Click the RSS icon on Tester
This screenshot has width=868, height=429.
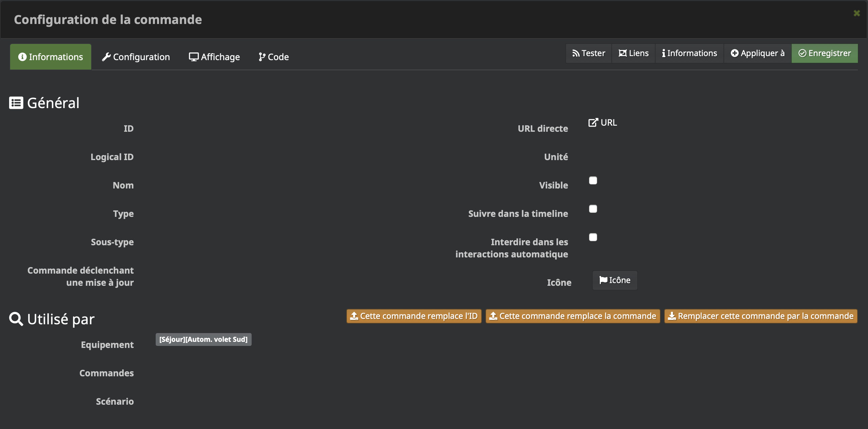576,53
